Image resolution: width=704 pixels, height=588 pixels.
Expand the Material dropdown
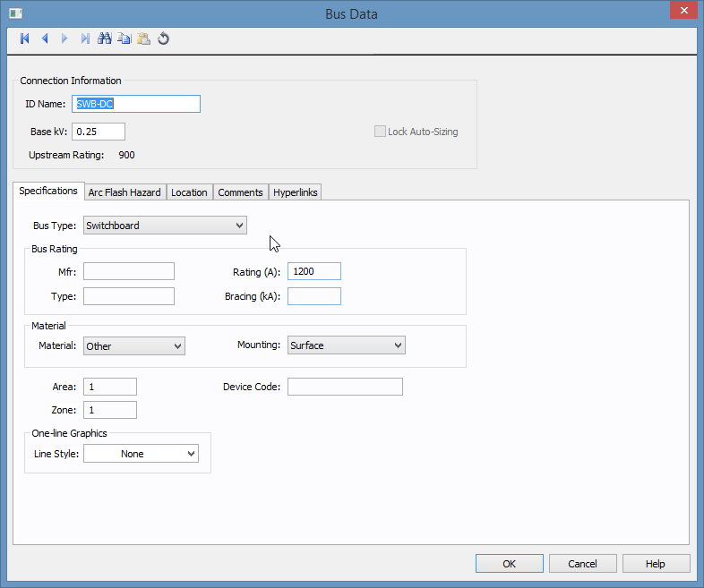point(133,345)
